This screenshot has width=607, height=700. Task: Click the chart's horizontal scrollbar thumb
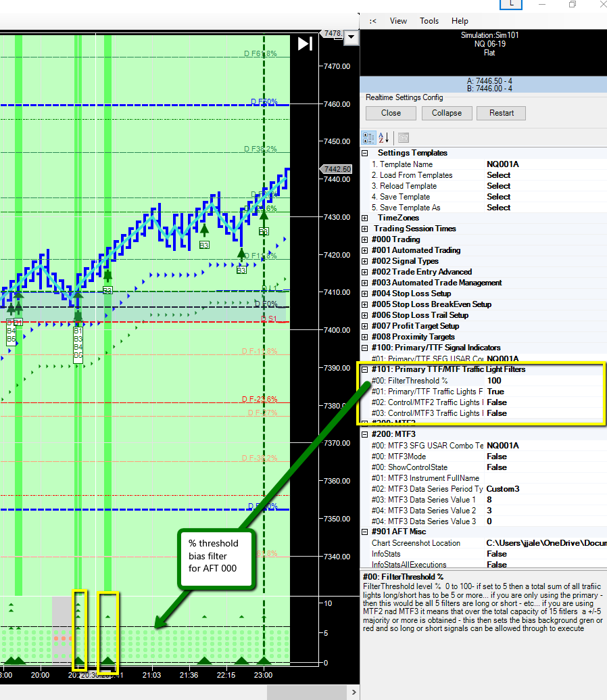(306, 693)
